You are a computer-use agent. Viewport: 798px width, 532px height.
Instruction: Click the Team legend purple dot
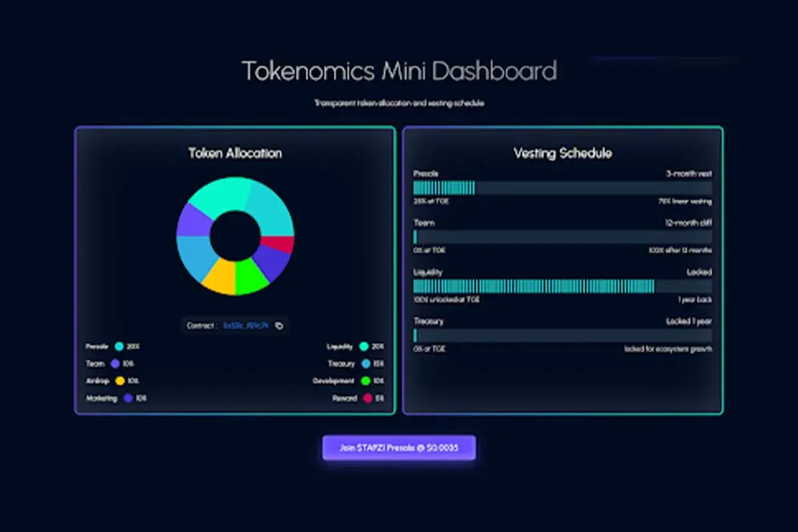point(115,364)
